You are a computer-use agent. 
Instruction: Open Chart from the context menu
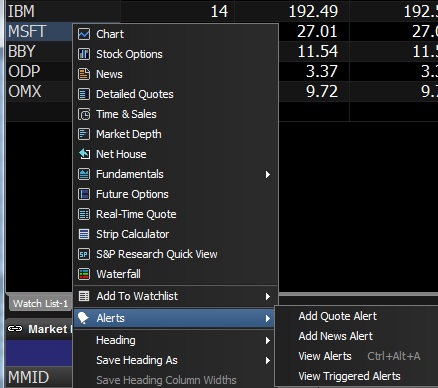pyautogui.click(x=176, y=34)
